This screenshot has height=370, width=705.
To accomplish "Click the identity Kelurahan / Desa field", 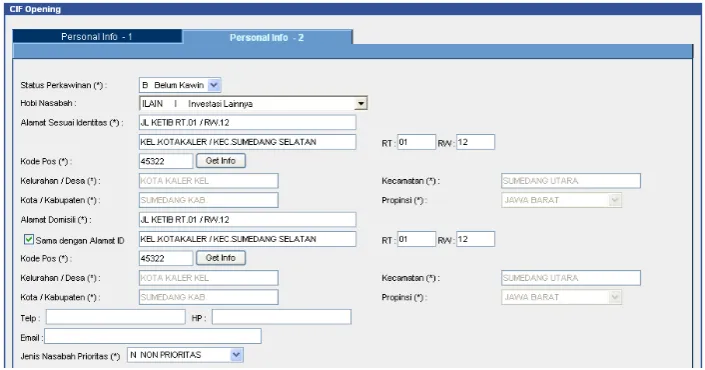I will [209, 181].
